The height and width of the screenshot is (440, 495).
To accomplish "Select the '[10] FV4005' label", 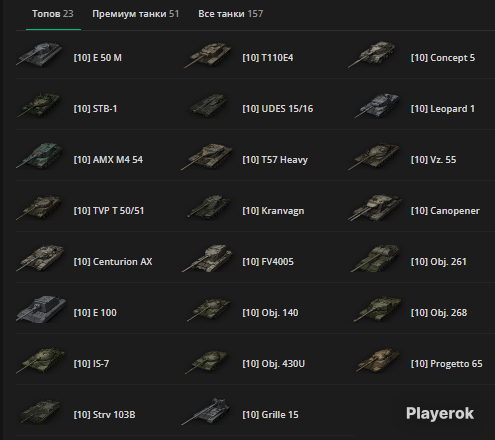I will pos(268,262).
